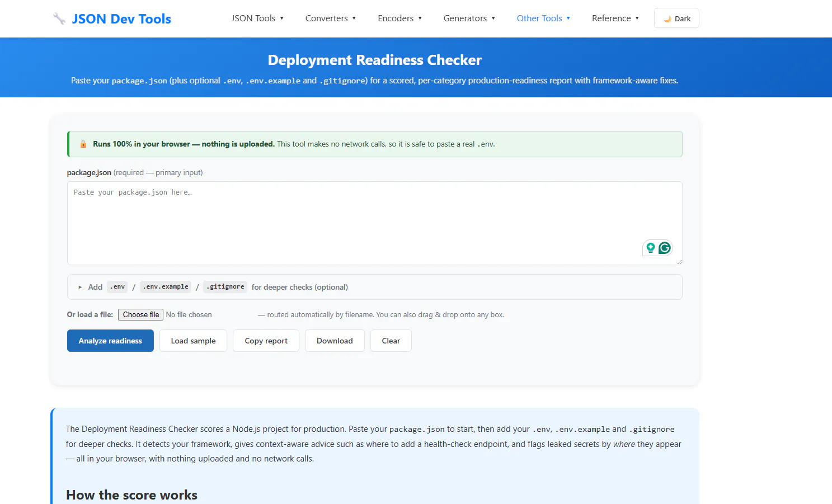The width and height of the screenshot is (832, 504).
Task: Open the Other Tools menu
Action: 543,18
